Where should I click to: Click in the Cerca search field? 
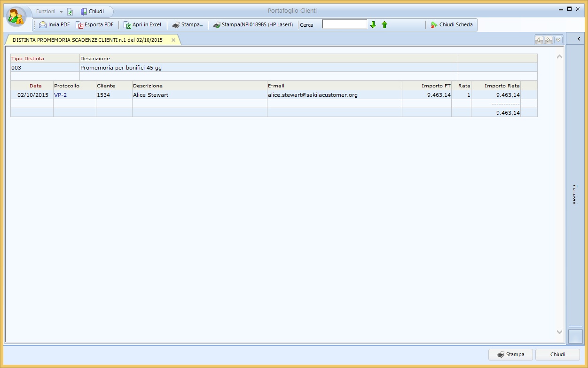pos(344,24)
